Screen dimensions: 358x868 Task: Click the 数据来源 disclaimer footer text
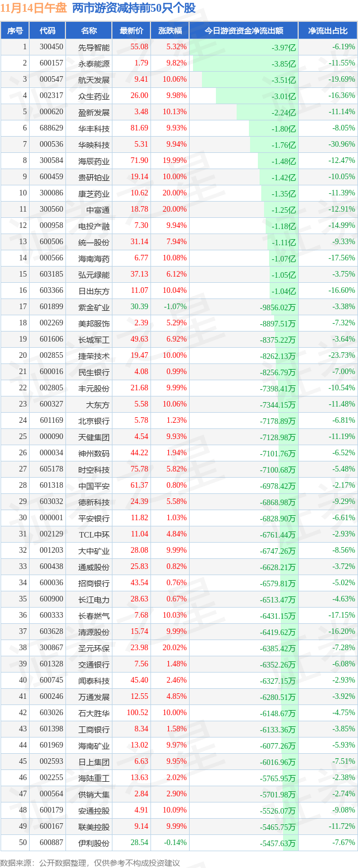pos(91,862)
